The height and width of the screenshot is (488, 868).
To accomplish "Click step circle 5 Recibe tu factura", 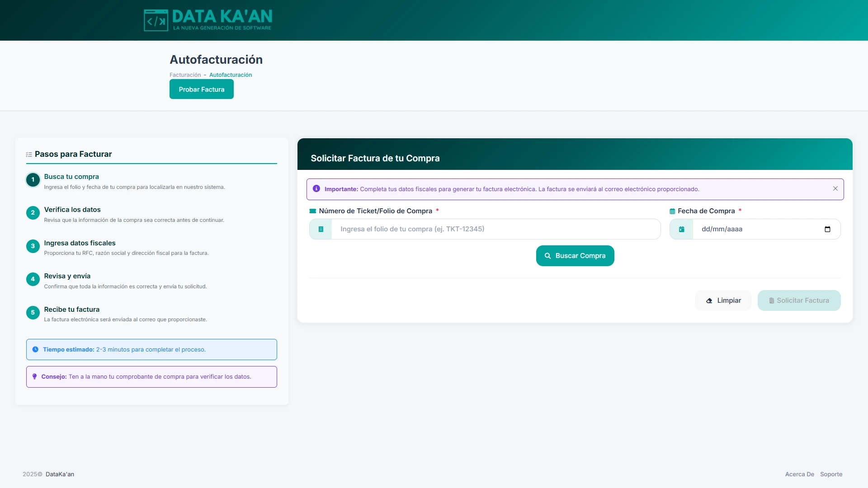I will tap(33, 313).
